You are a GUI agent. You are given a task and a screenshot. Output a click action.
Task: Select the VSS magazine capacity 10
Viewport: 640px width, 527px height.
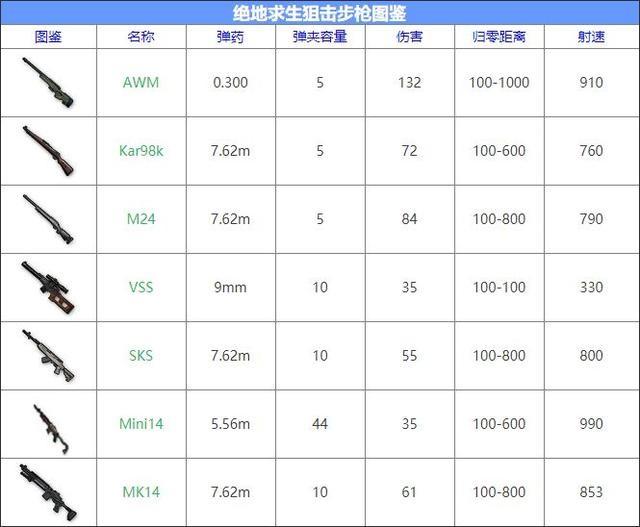pyautogui.click(x=320, y=287)
